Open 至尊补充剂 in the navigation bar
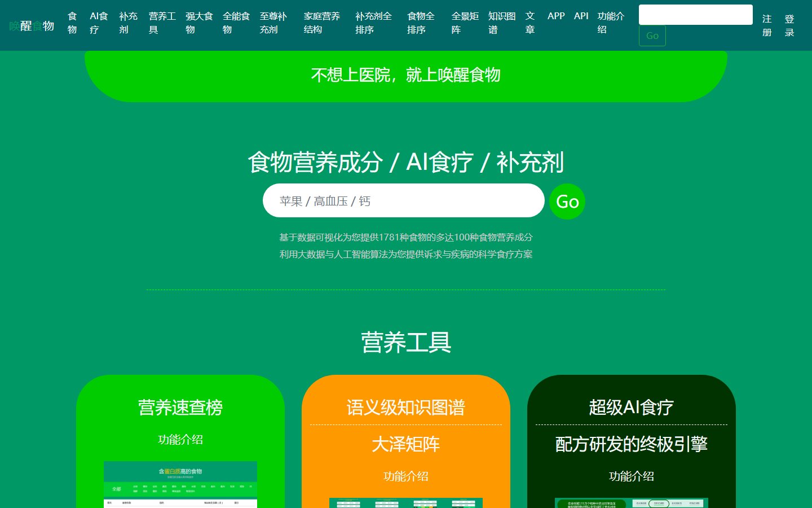 coord(273,23)
